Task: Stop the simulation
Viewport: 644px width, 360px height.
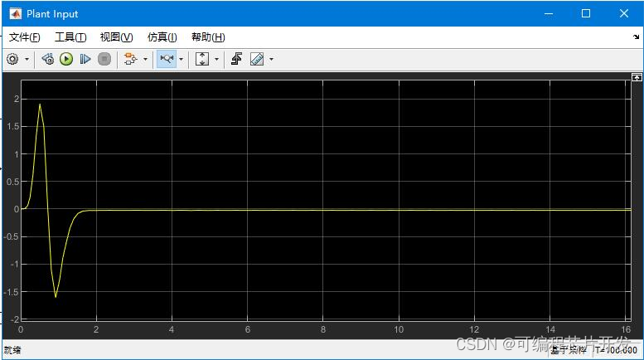Action: [104, 59]
